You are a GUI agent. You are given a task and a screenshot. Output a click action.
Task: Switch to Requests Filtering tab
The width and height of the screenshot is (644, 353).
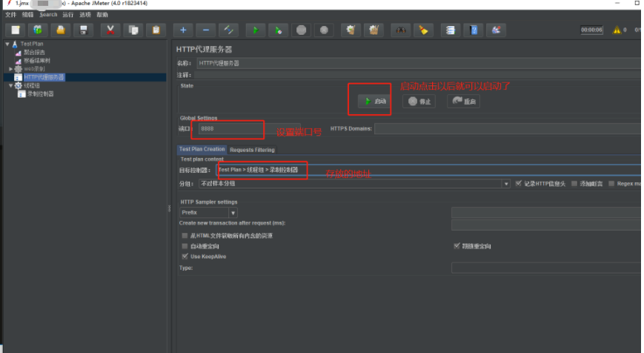click(x=252, y=150)
